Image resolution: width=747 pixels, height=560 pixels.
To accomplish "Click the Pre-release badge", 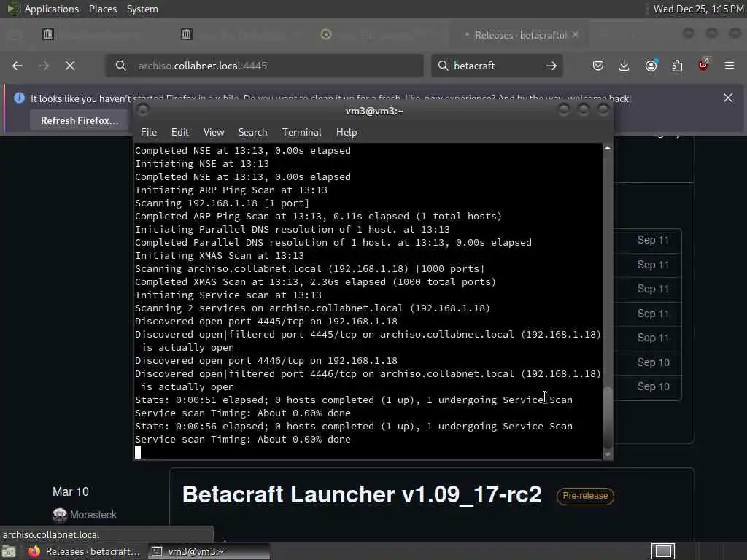I will coord(585,496).
